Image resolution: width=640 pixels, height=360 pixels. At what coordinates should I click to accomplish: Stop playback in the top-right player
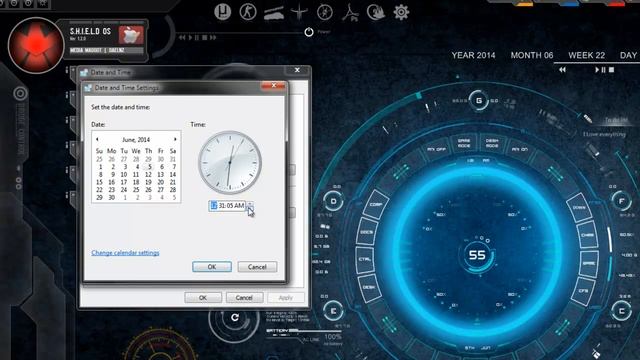[x=611, y=70]
